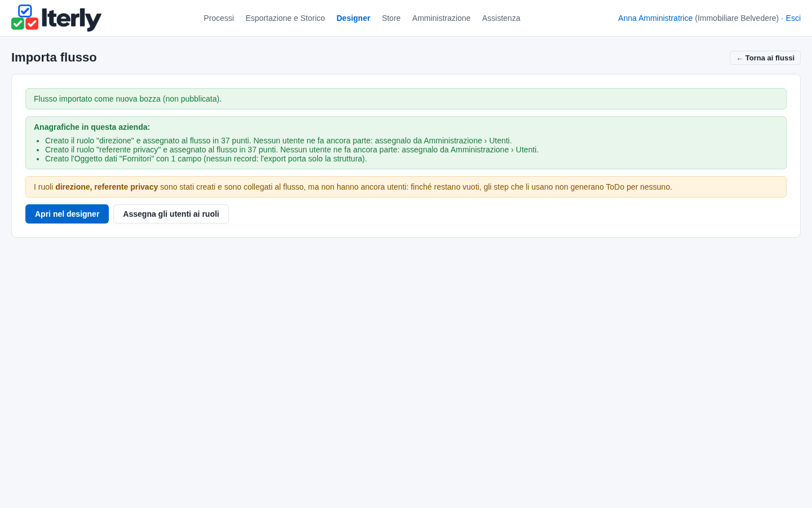Image resolution: width=812 pixels, height=508 pixels.
Task: Click Assegna gli utenti ai ruoli
Action: 171,214
